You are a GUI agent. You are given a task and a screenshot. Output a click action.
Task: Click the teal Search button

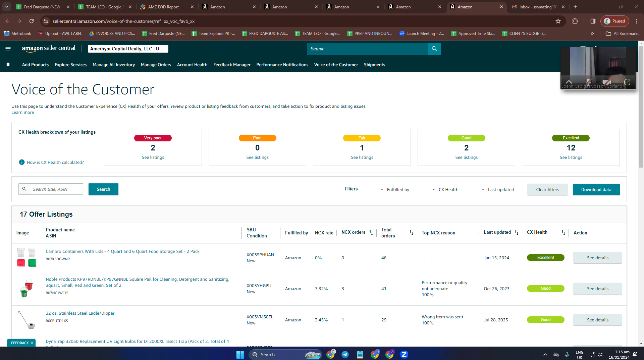pyautogui.click(x=103, y=189)
